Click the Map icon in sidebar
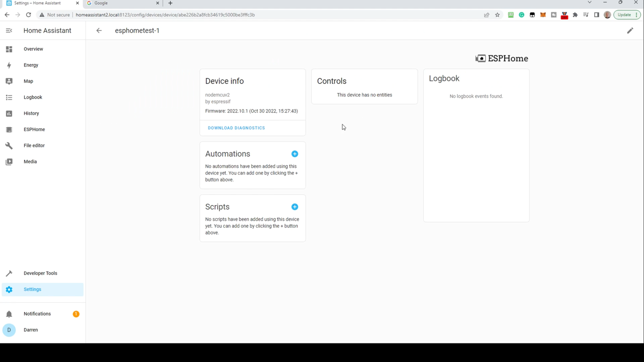The image size is (644, 362). (9, 81)
